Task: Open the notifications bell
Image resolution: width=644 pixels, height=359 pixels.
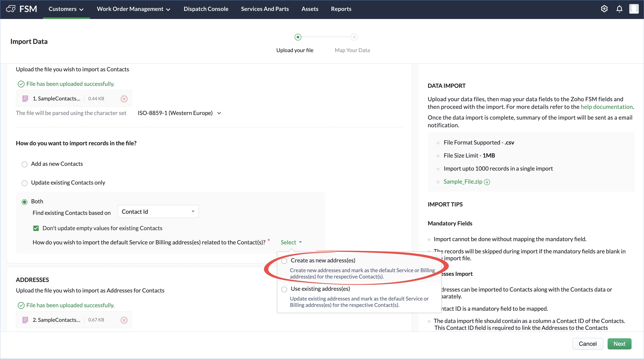Action: click(x=619, y=9)
